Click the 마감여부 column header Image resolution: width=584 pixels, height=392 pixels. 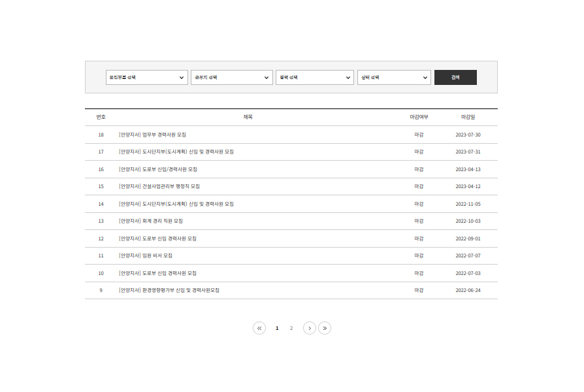point(419,117)
